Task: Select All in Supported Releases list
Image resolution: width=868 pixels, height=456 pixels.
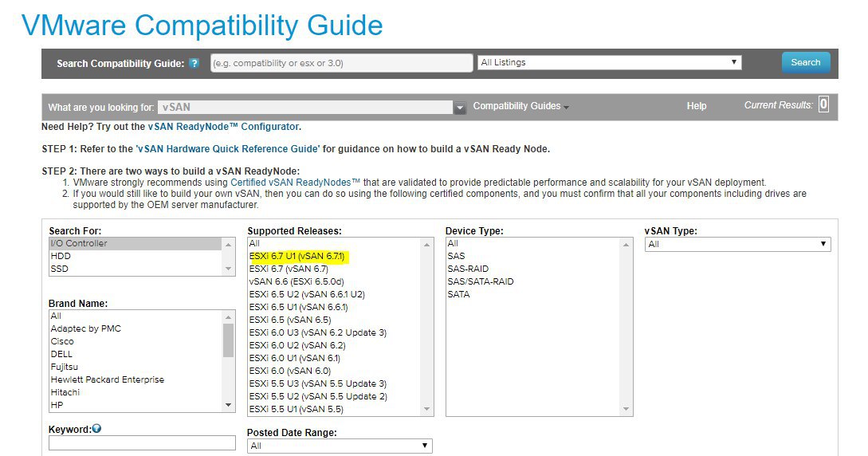Action: [x=334, y=243]
